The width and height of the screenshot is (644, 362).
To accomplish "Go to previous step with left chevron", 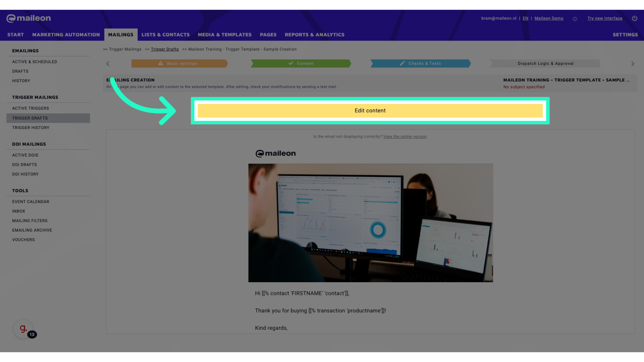I will coord(108,64).
